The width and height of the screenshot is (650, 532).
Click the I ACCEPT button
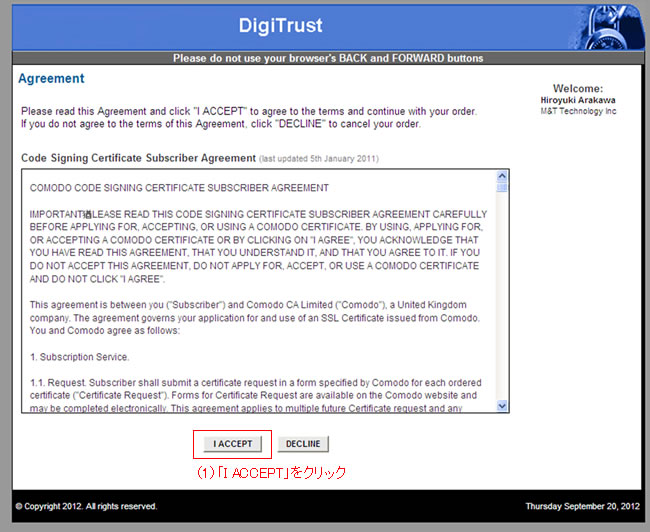[232, 444]
